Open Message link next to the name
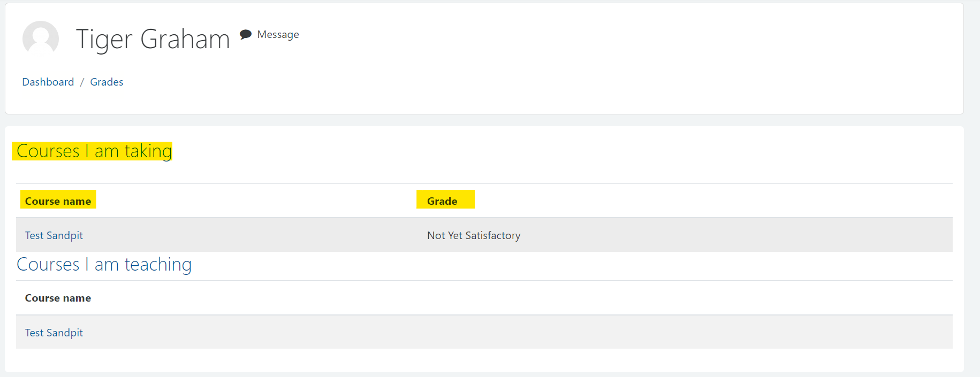The width and height of the screenshot is (980, 377). (x=278, y=35)
